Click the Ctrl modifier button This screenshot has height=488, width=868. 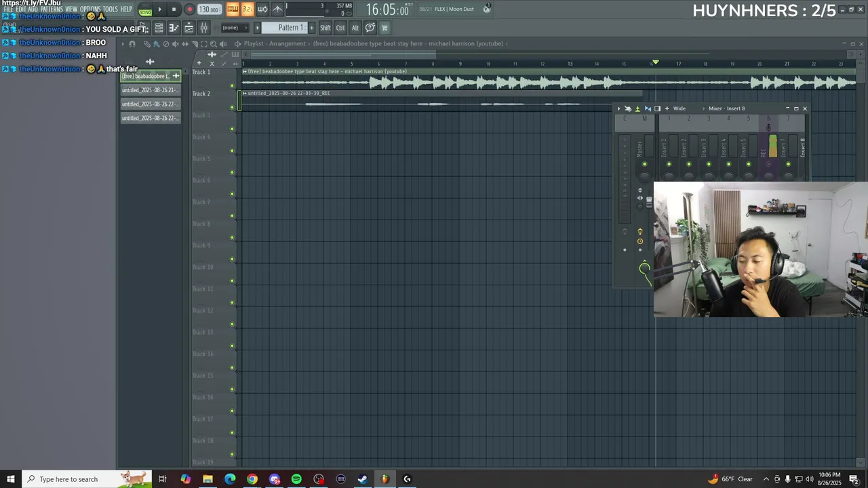[340, 28]
